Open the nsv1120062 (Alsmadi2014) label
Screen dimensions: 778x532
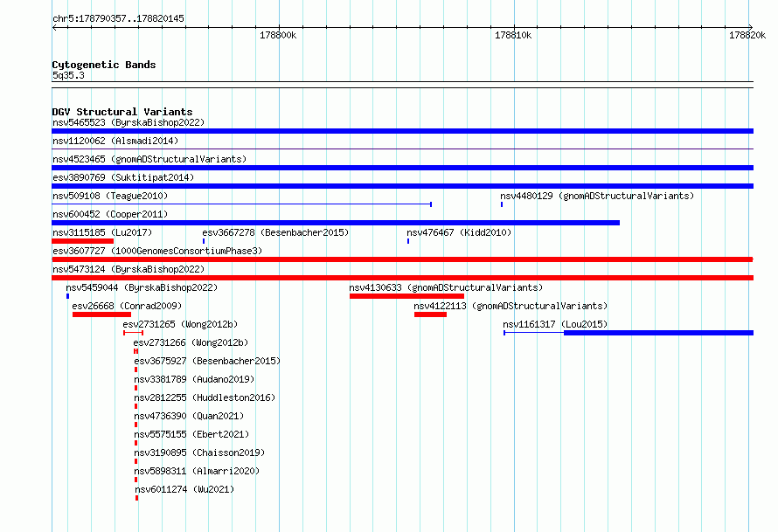tap(115, 141)
